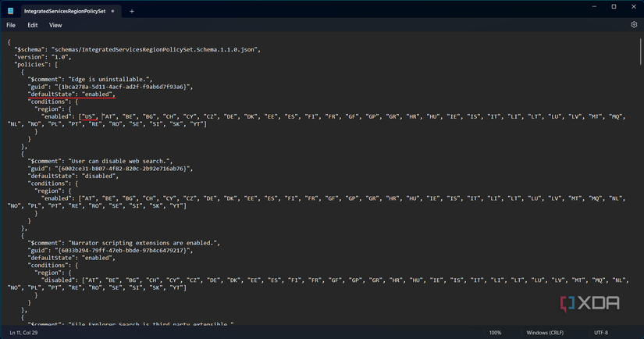Maximize the Notepad window
The width and height of the screenshot is (644, 339).
[614, 7]
